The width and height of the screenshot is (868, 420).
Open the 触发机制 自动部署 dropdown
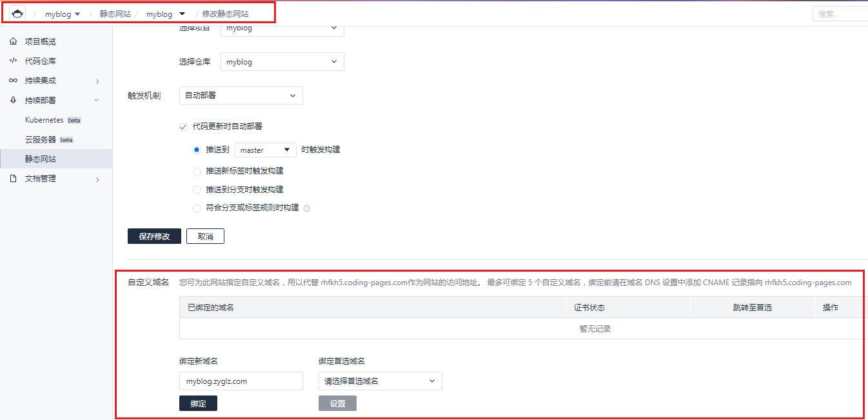(x=241, y=95)
